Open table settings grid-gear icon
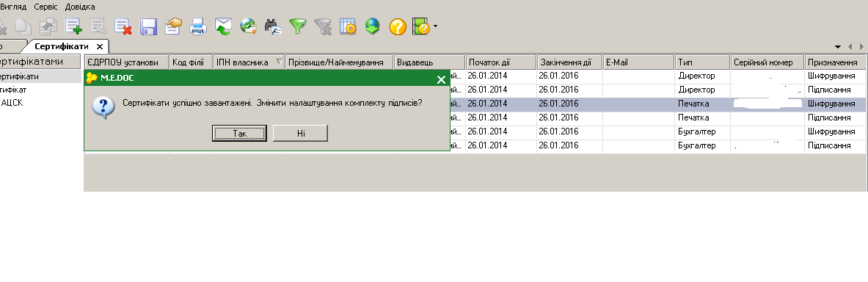 click(x=348, y=26)
